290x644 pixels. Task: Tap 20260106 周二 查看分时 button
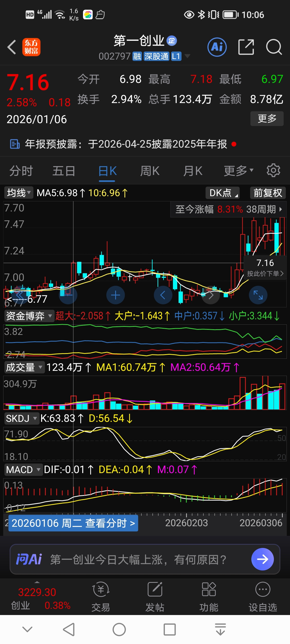(73, 523)
